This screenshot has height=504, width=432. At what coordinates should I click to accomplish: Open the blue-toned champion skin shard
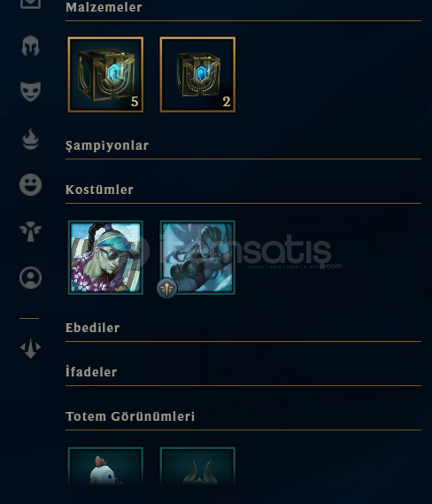coord(197,258)
